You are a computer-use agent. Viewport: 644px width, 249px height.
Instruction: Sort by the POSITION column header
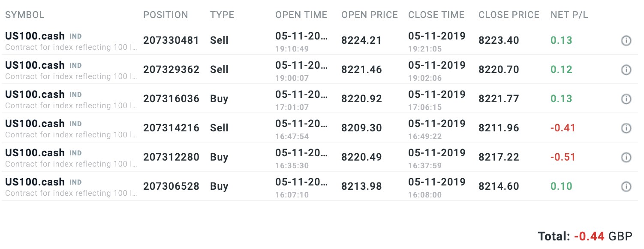click(x=166, y=15)
